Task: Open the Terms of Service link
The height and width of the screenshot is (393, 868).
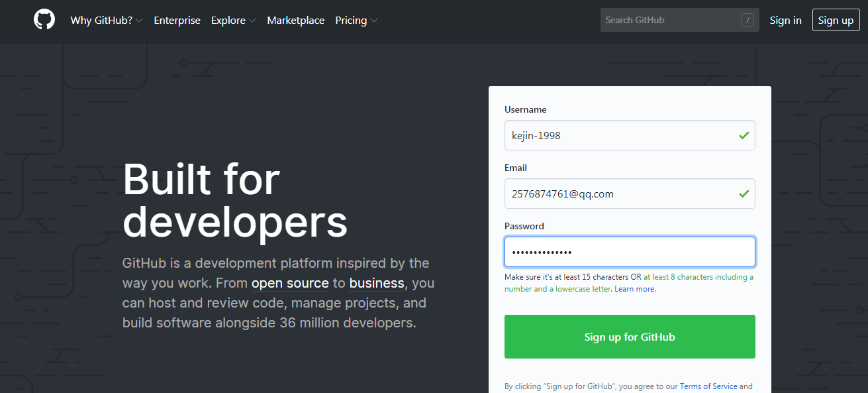Action: [708, 386]
